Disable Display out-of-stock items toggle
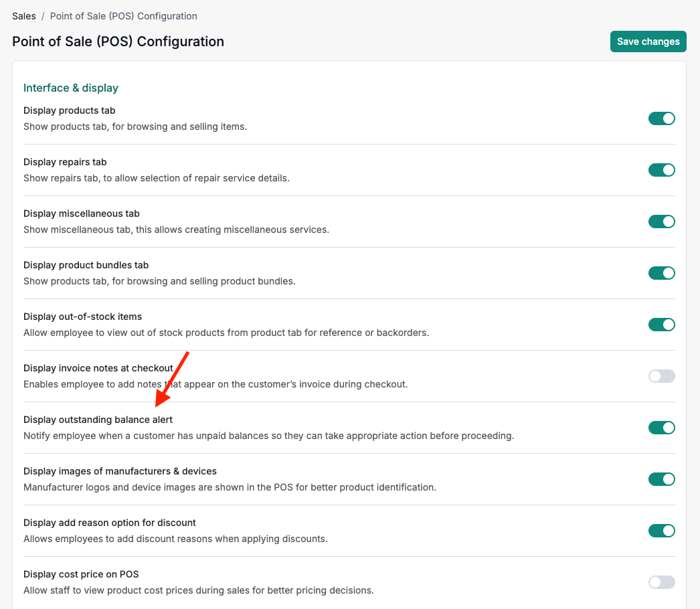700x609 pixels. 661,325
